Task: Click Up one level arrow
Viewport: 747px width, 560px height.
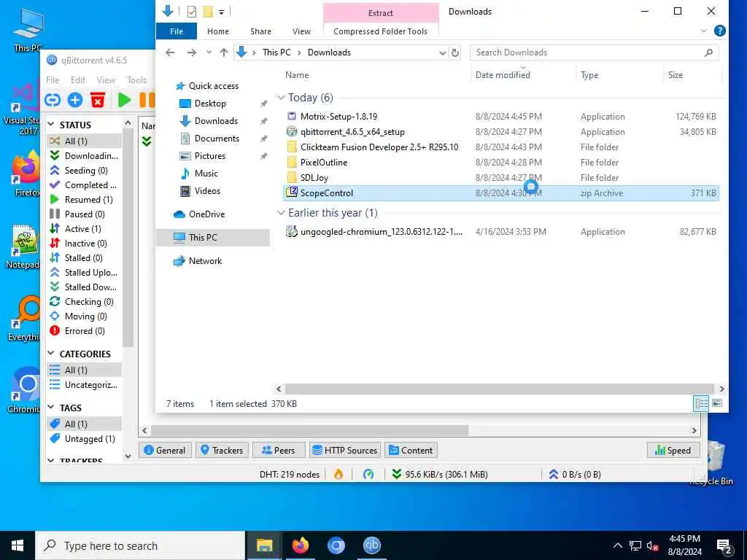Action: (223, 52)
